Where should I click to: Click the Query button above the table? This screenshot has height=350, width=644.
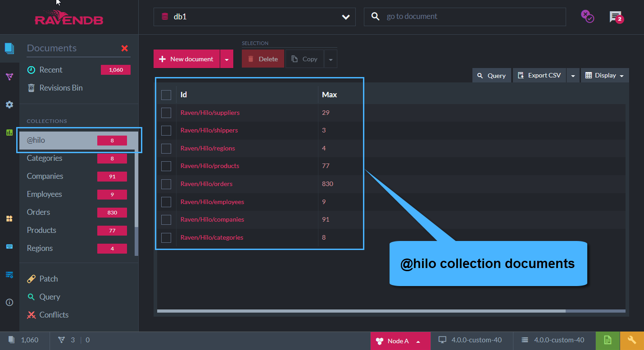492,76
